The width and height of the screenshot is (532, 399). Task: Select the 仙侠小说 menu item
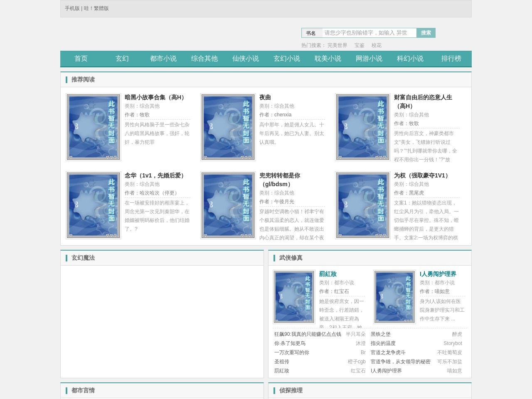point(245,59)
